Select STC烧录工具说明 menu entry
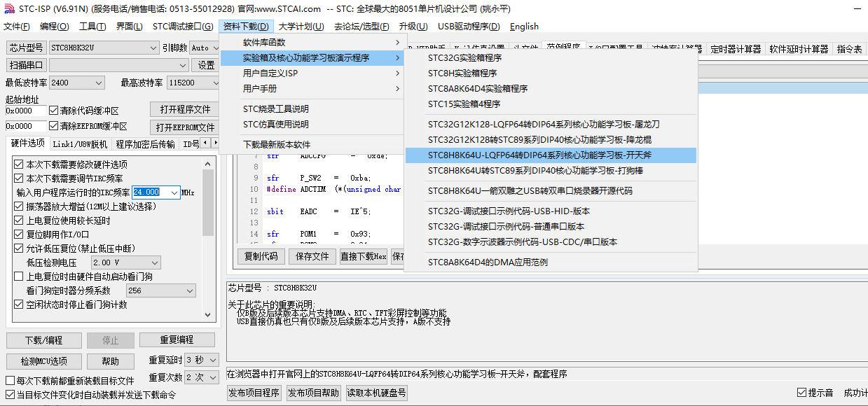The image size is (868, 406). coord(312,108)
